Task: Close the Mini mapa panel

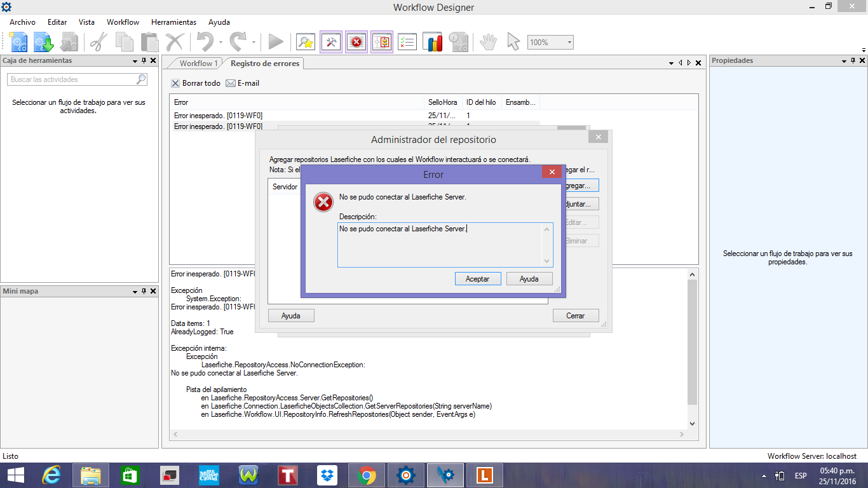Action: (x=153, y=292)
